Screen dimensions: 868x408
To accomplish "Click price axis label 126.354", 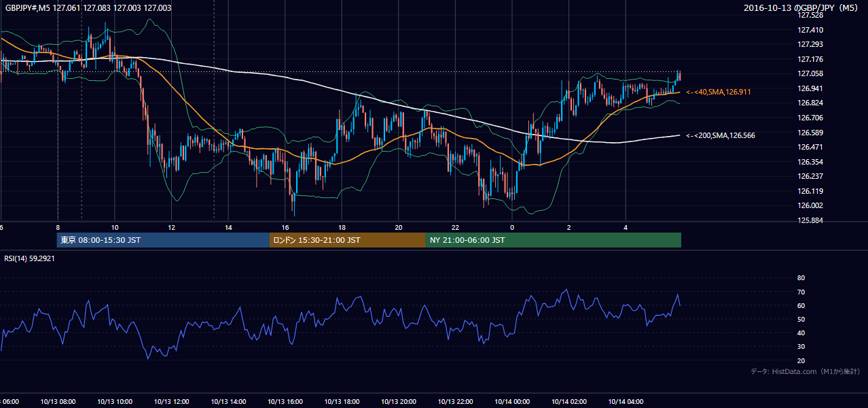I will 810,162.
